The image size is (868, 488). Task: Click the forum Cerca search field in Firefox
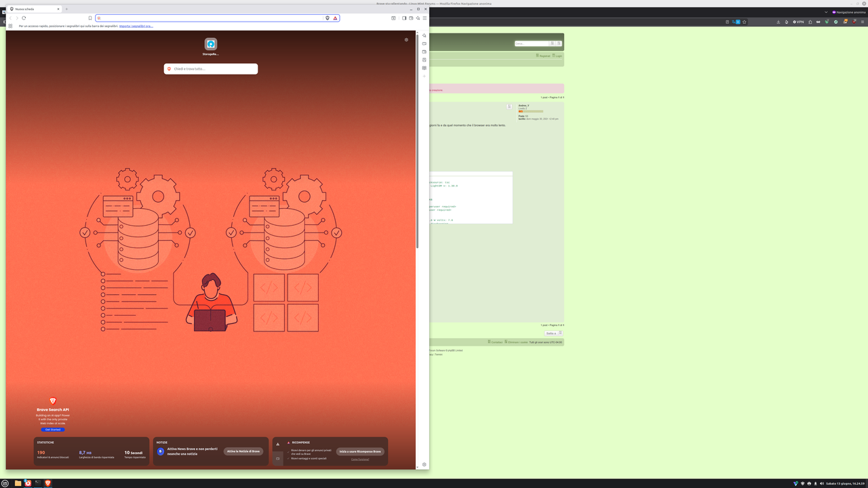pos(532,43)
